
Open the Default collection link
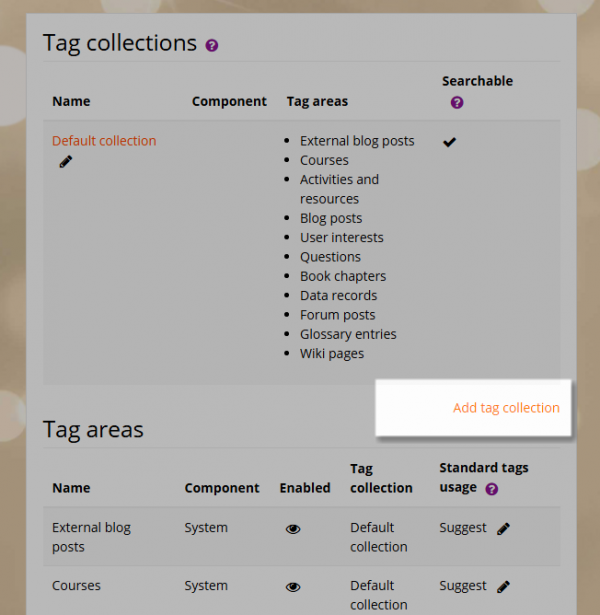[104, 141]
